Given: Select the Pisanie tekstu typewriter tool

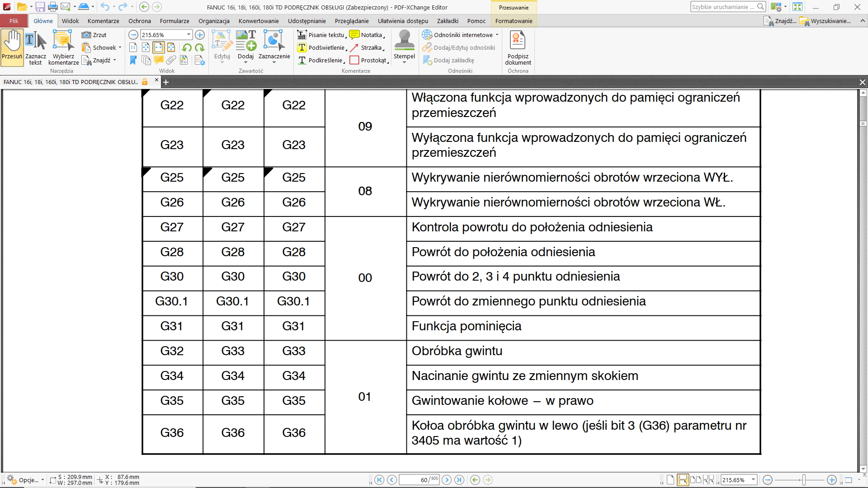Looking at the screenshot, I should [x=322, y=35].
